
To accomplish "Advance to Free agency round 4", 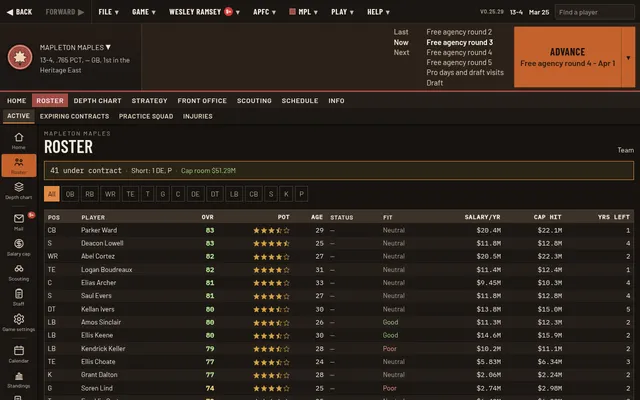I will [567, 57].
